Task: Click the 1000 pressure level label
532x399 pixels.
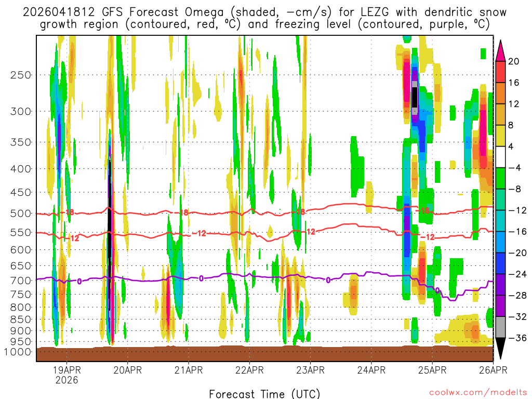Action: 18,352
